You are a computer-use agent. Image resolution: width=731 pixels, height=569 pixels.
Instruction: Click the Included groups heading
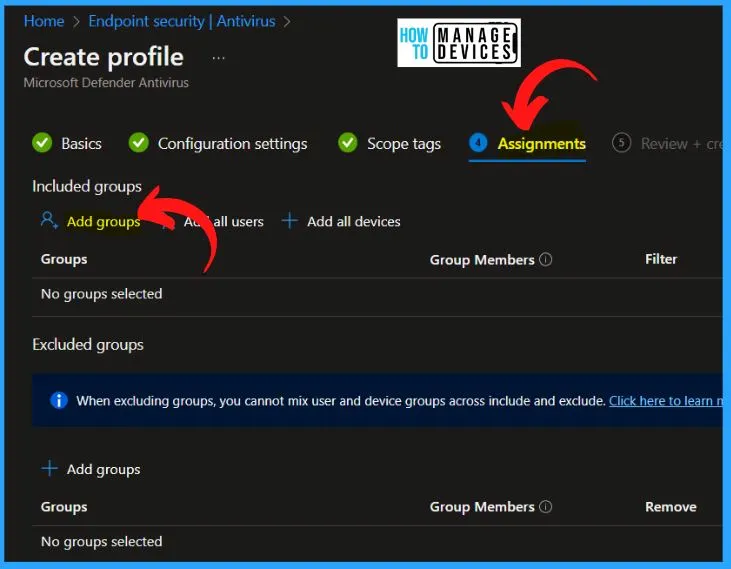click(87, 186)
